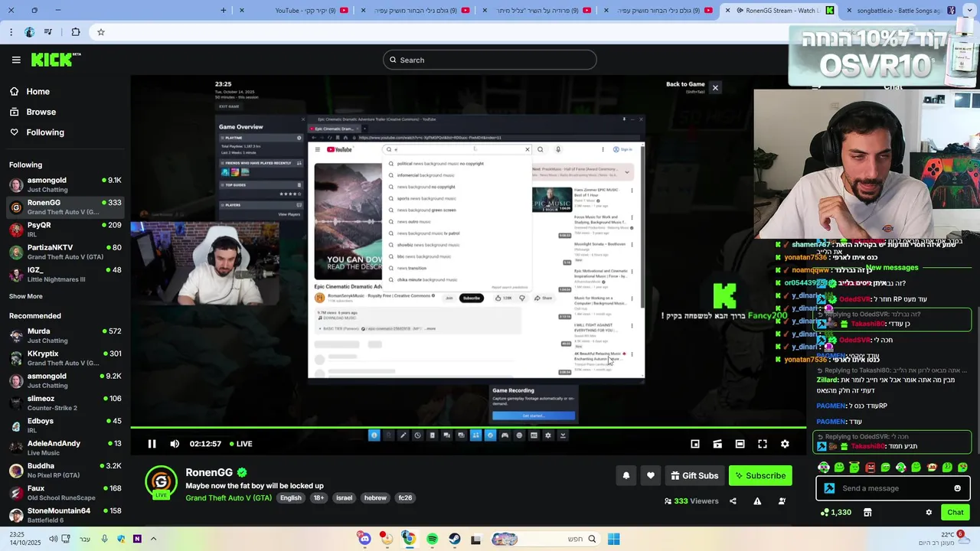This screenshot has width=980, height=551.
Task: Click the Kick logo
Action: click(56, 60)
